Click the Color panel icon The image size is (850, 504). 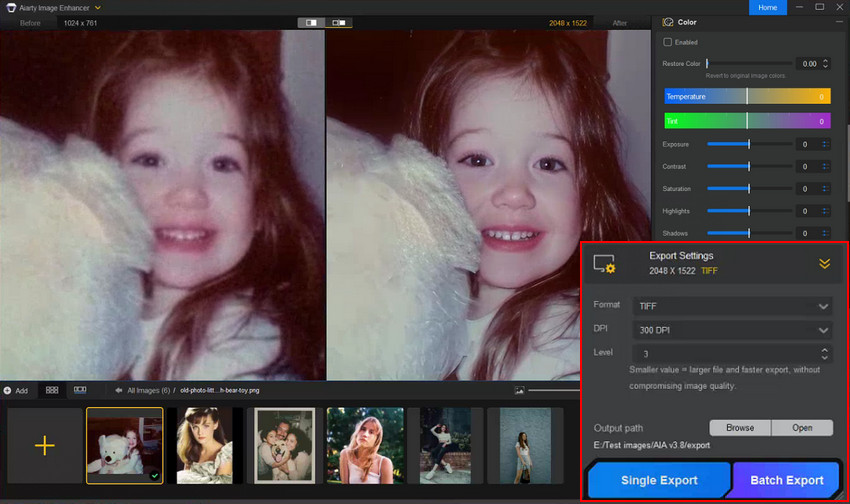tap(668, 22)
